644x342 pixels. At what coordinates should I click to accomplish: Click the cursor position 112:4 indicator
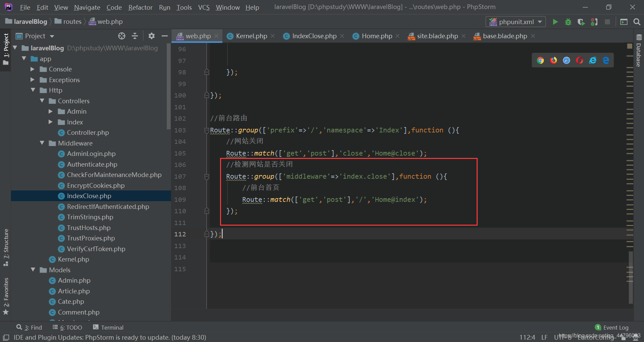(x=527, y=337)
